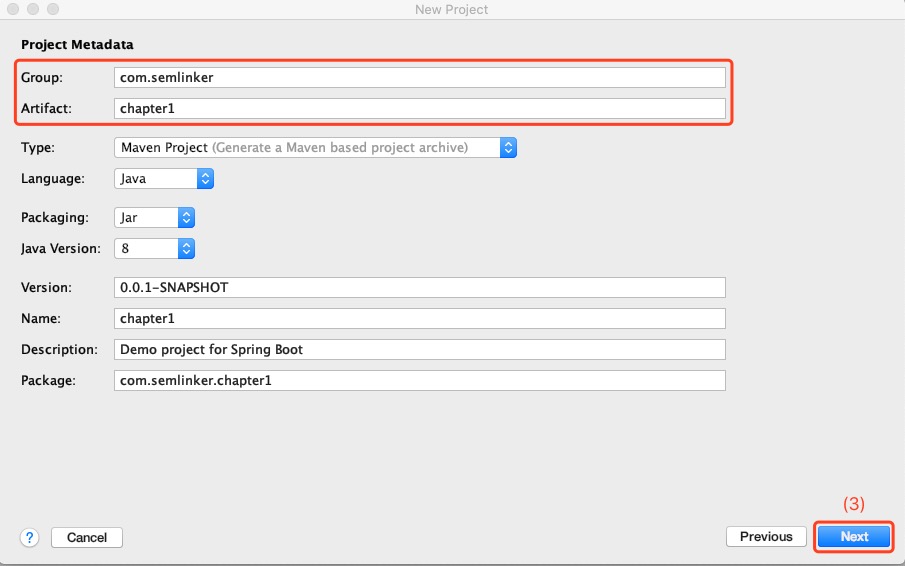
Task: Click into the Artifact text field
Action: [x=420, y=108]
